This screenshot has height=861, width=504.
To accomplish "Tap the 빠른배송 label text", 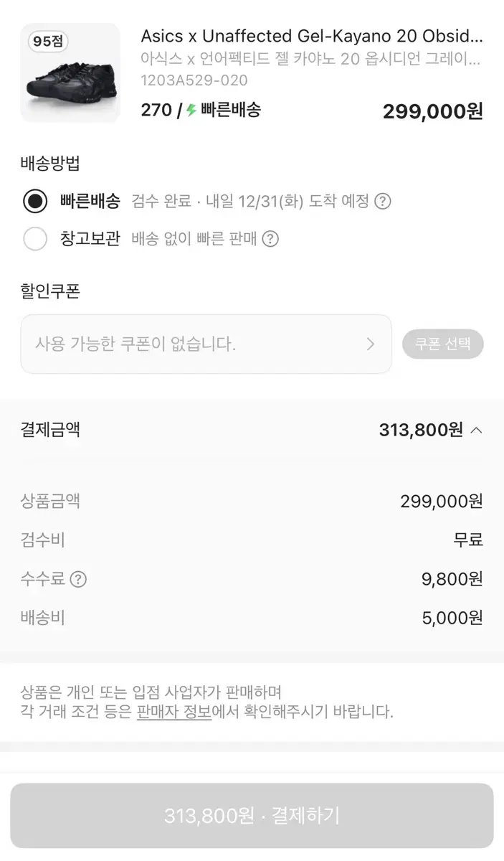I will pos(90,201).
